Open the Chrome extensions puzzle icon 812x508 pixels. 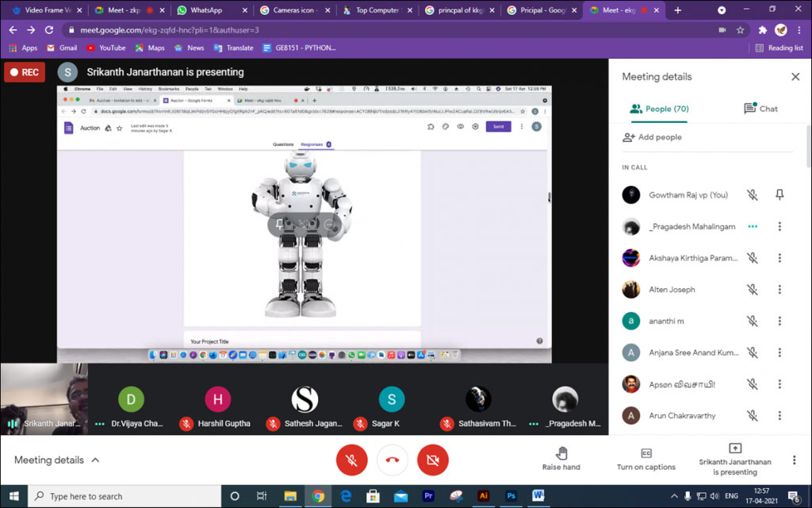[762, 30]
